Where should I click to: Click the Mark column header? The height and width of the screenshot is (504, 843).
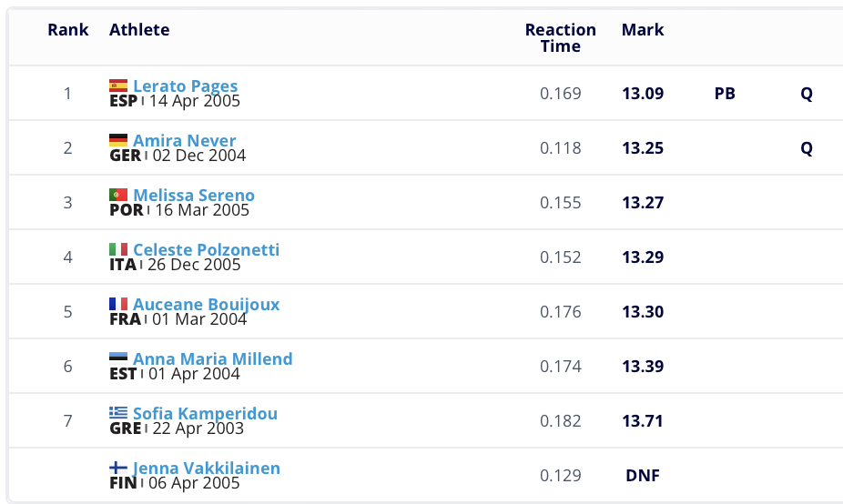click(x=643, y=30)
